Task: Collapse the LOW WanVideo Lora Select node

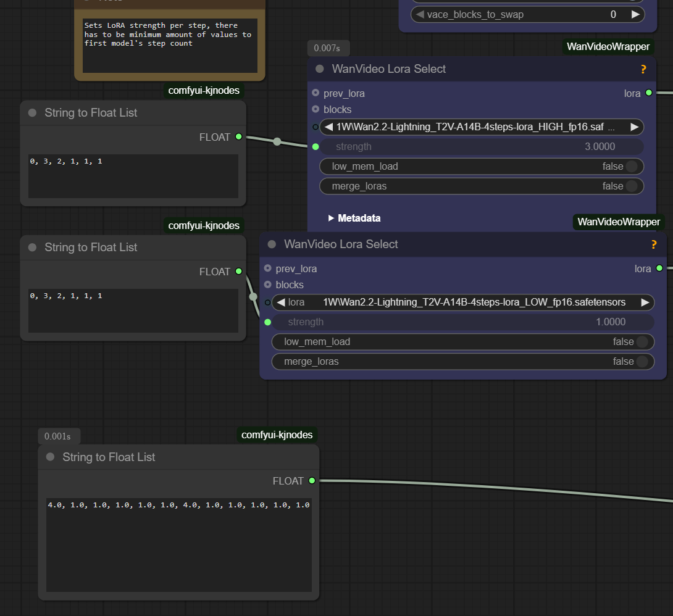Action: (272, 244)
